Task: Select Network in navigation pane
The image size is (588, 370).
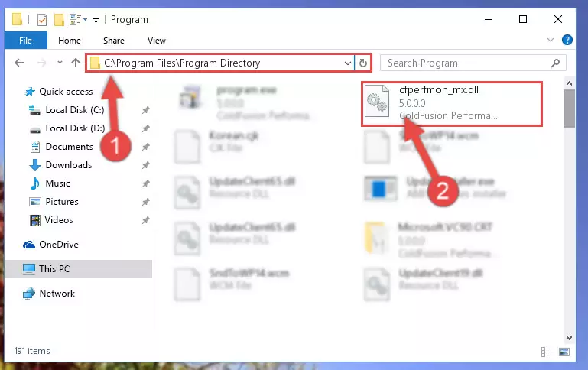Action: (x=57, y=293)
